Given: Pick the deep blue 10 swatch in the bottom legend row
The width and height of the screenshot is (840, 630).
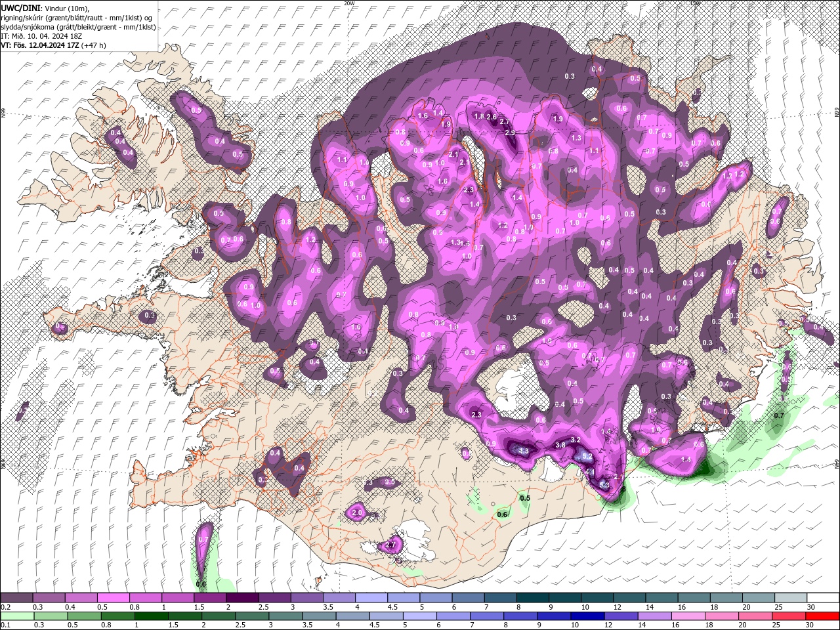Looking at the screenshot, I should [x=587, y=616].
